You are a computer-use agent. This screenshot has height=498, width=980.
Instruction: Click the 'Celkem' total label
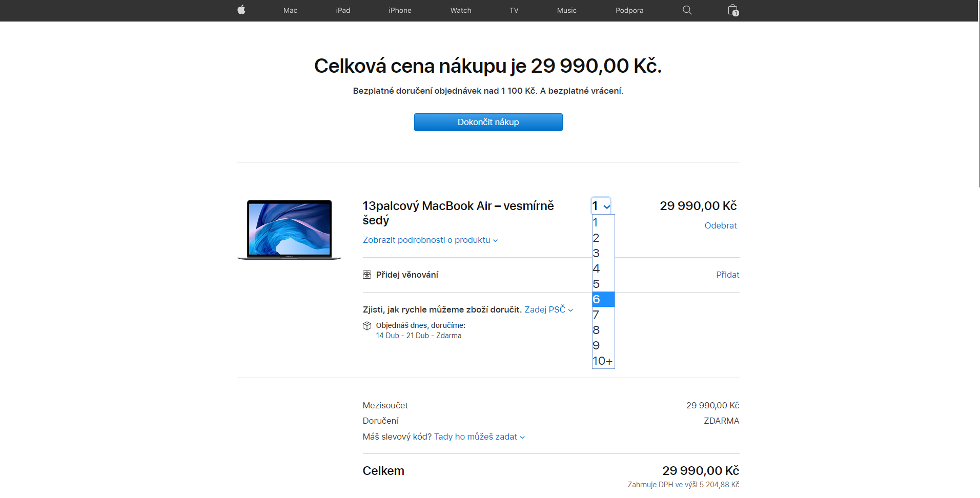click(383, 471)
